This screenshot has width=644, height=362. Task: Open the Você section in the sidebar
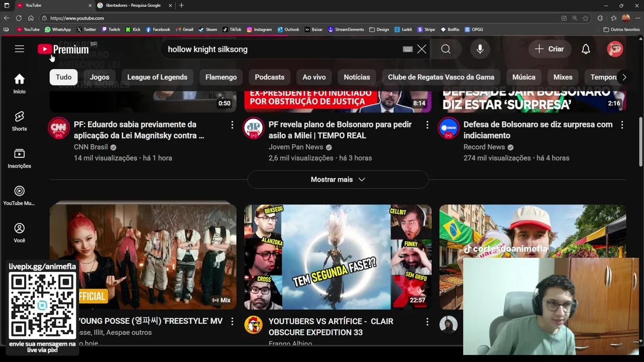click(x=19, y=233)
